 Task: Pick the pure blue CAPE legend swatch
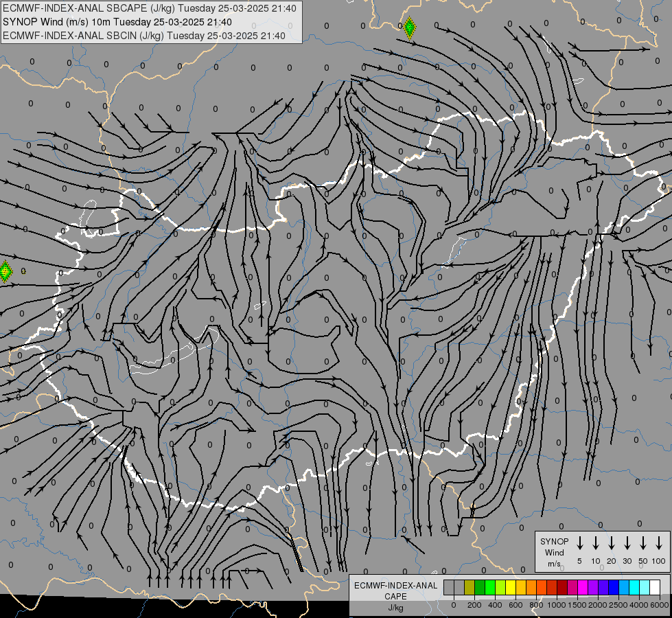coord(613,587)
